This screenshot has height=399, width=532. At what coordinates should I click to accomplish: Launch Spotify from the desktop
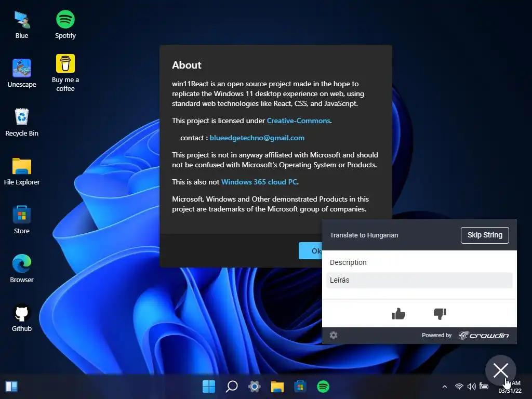click(65, 25)
